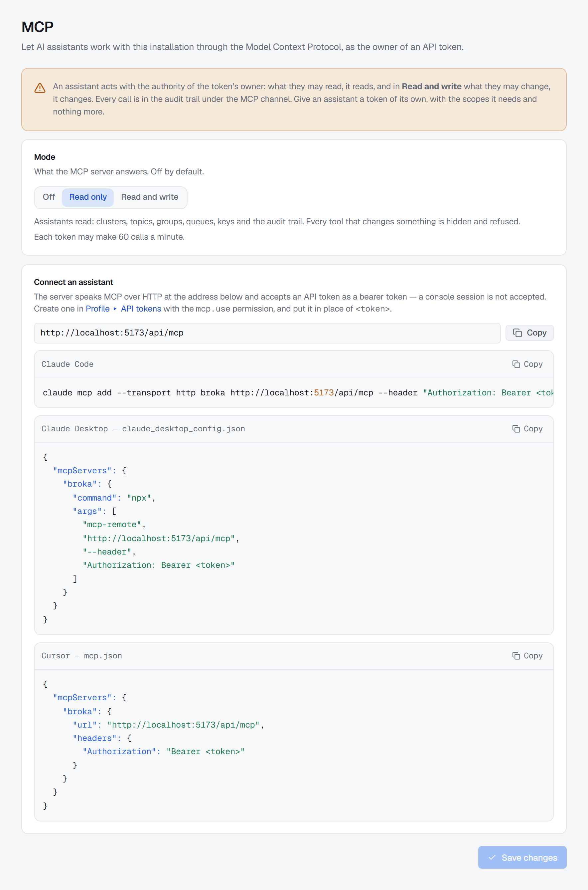Open the Profile link
588x890 pixels.
coord(97,309)
